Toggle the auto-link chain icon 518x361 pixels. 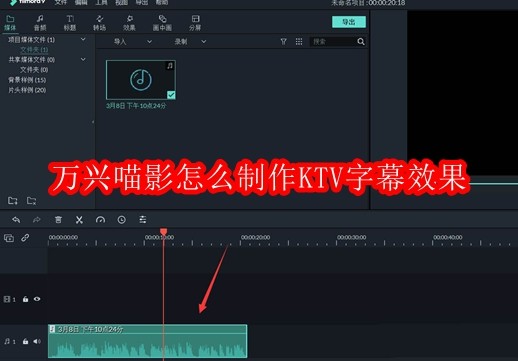25,238
